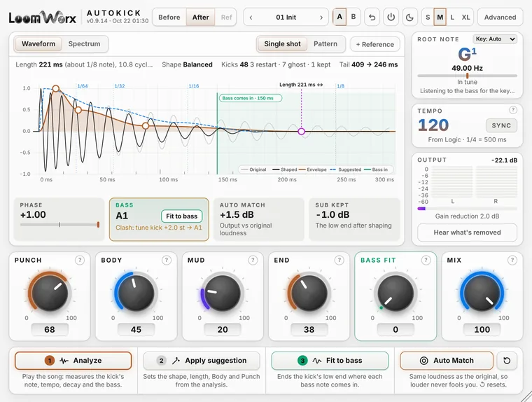The image size is (532, 402).
Task: Click step 2 Apply suggestion button
Action: (x=202, y=361)
